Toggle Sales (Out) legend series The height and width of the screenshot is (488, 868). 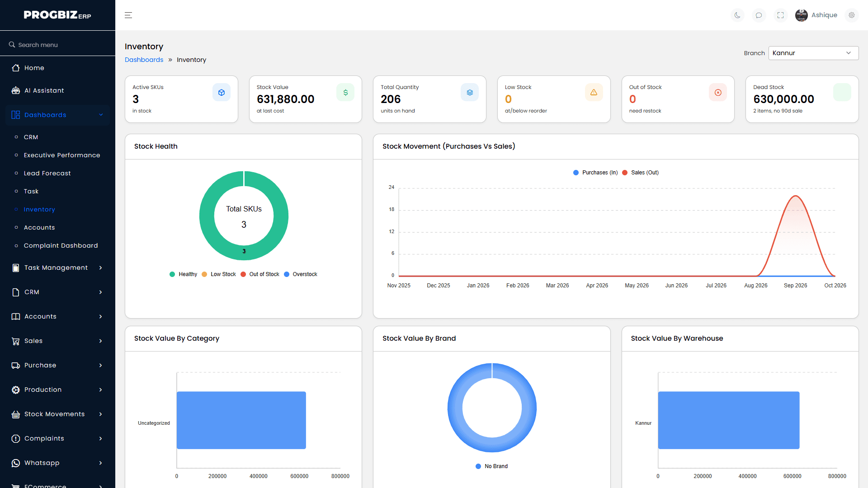(641, 173)
